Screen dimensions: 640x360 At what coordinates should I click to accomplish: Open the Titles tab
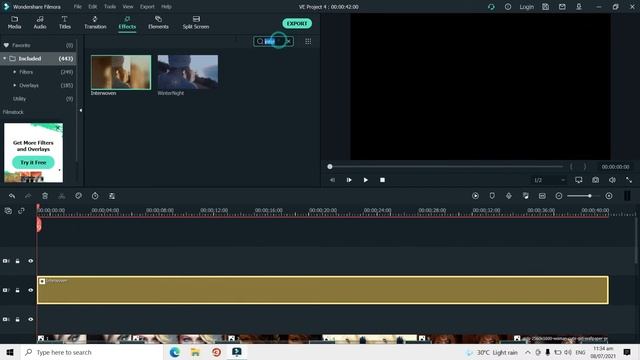point(64,22)
